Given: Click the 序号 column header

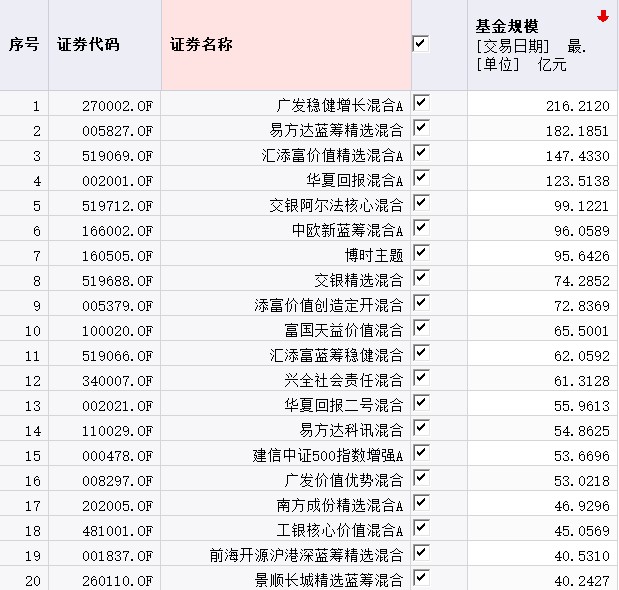Looking at the screenshot, I should click(x=24, y=45).
